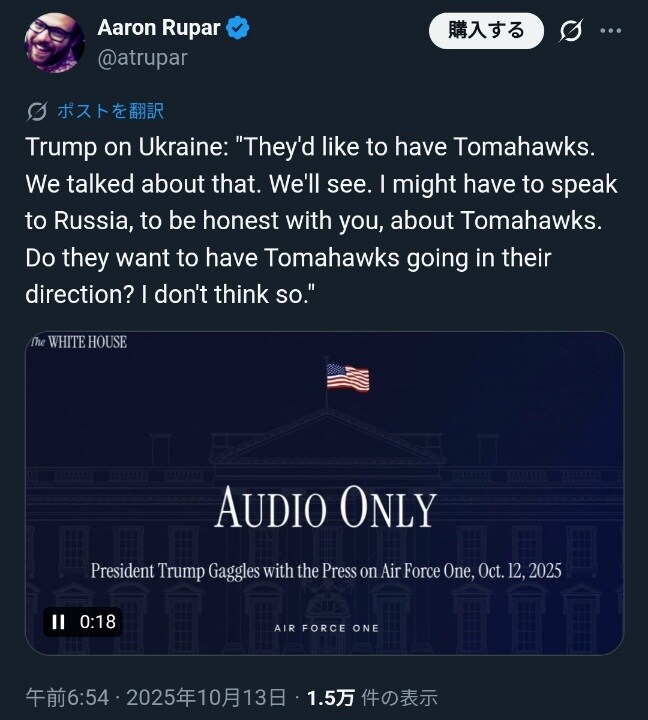This screenshot has width=648, height=720.
Task: Click the Trump on Ukraine post text
Action: (322, 221)
